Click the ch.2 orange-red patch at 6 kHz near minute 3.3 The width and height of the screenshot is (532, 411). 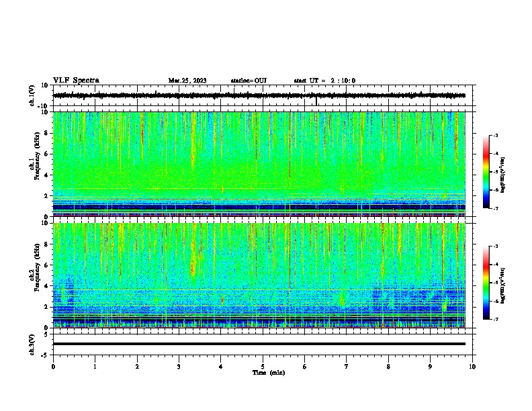tap(192, 269)
